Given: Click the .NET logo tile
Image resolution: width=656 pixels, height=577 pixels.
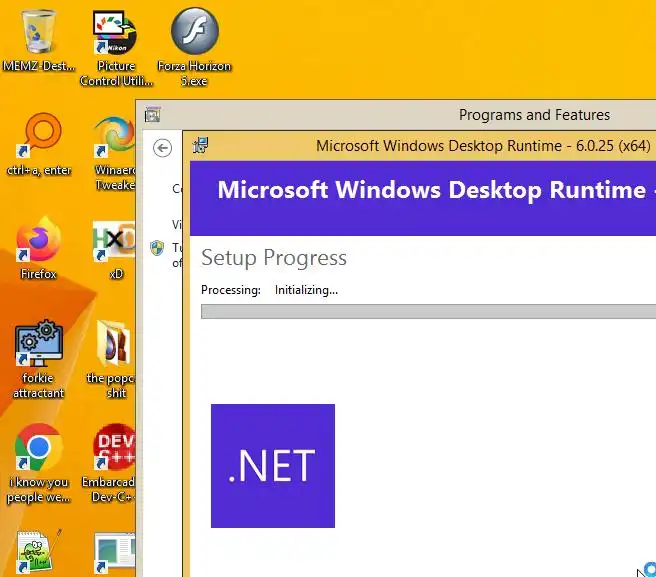Looking at the screenshot, I should 273,466.
